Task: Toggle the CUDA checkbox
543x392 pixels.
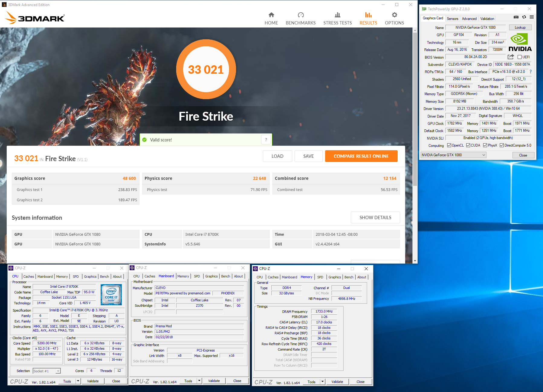Action: point(468,145)
